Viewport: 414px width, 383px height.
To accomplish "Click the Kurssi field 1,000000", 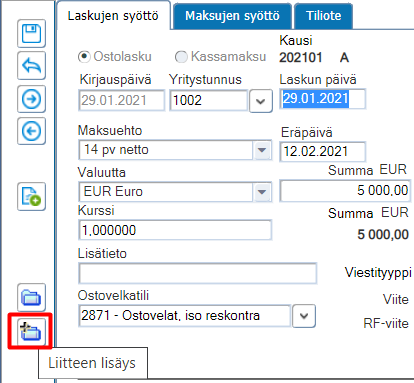I will tap(175, 230).
